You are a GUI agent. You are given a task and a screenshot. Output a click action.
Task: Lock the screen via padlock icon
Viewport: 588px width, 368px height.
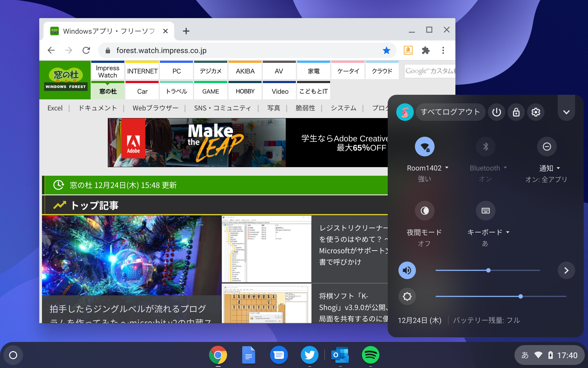pos(516,112)
